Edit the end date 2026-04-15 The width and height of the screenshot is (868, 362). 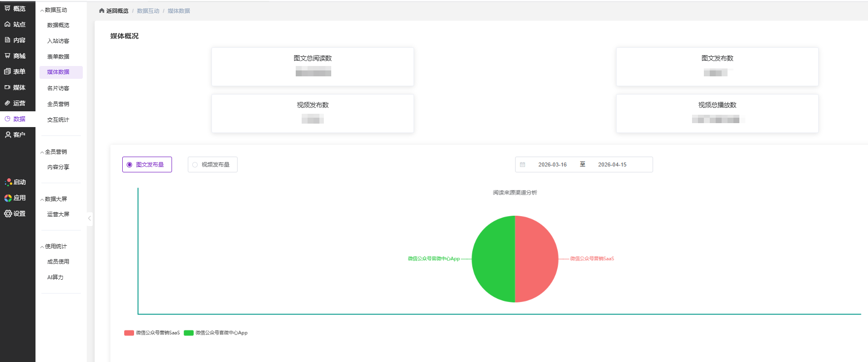pos(612,165)
